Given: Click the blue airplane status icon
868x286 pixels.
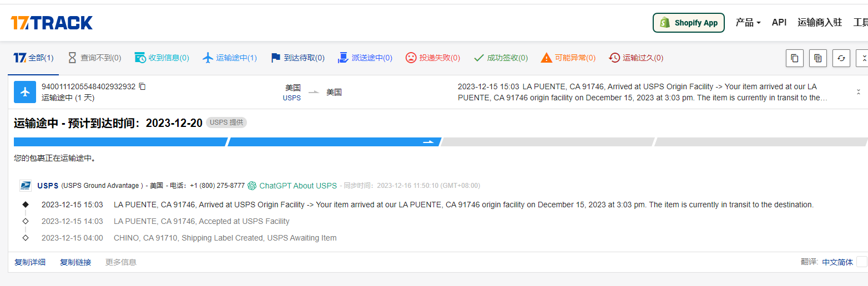Looking at the screenshot, I should pyautogui.click(x=25, y=92).
